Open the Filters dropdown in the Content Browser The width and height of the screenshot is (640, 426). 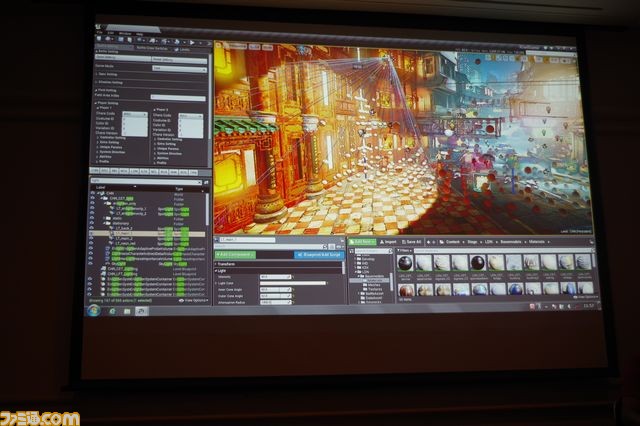tap(405, 251)
